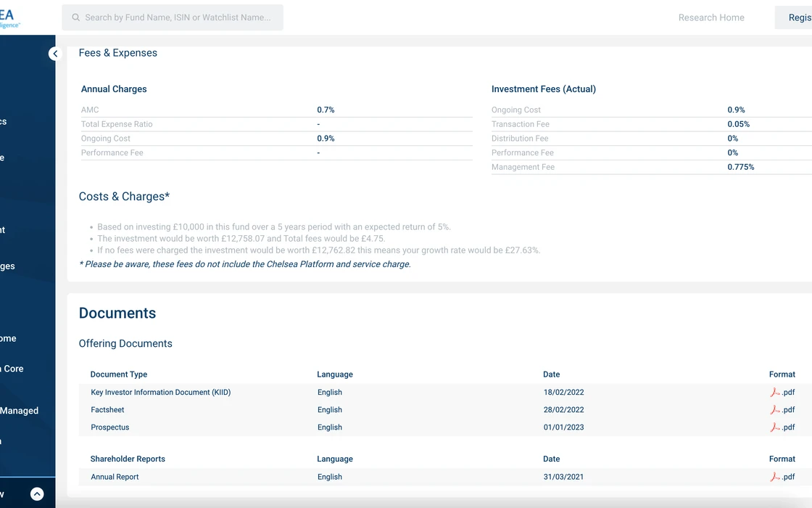Select the sidebar item ending in 'ges'

7,266
